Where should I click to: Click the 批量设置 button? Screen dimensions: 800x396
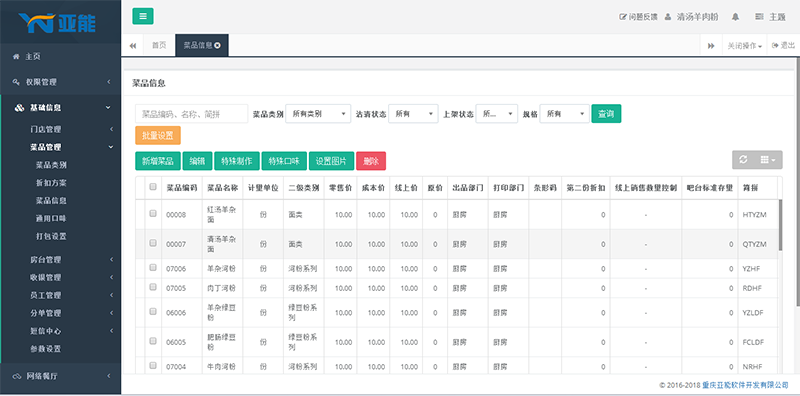click(158, 136)
